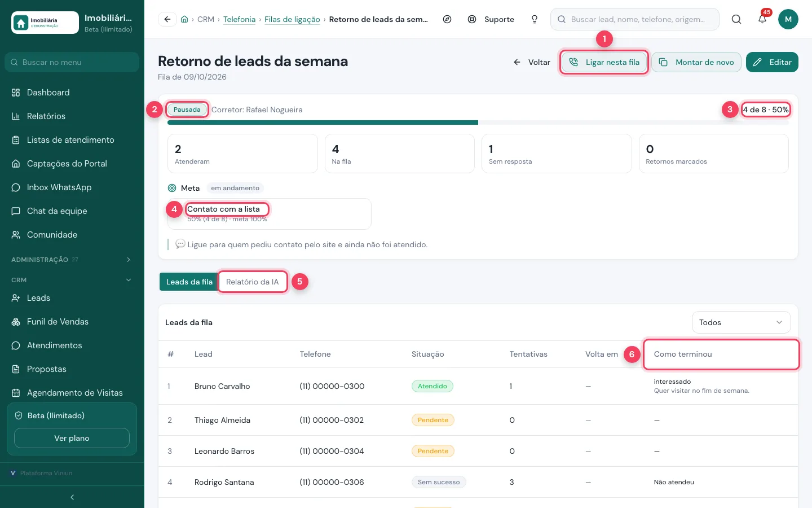Click the home icon in the breadcrumb
812x508 pixels.
pos(184,19)
